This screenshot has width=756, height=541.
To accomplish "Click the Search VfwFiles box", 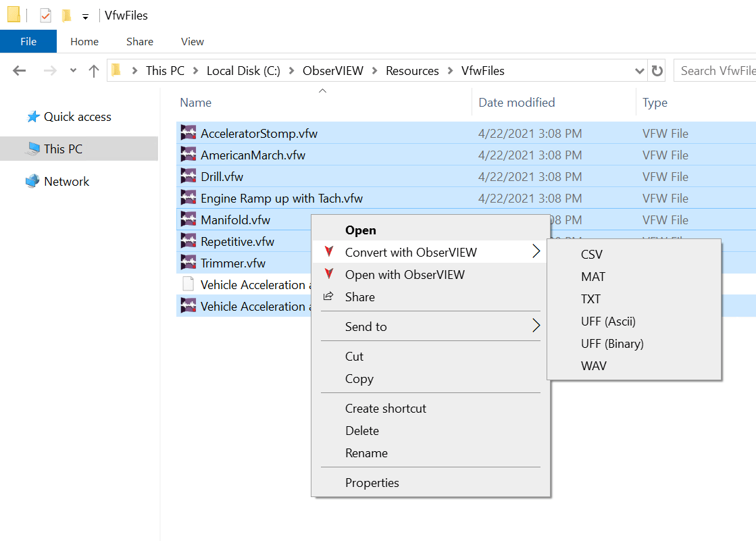I will 715,71.
